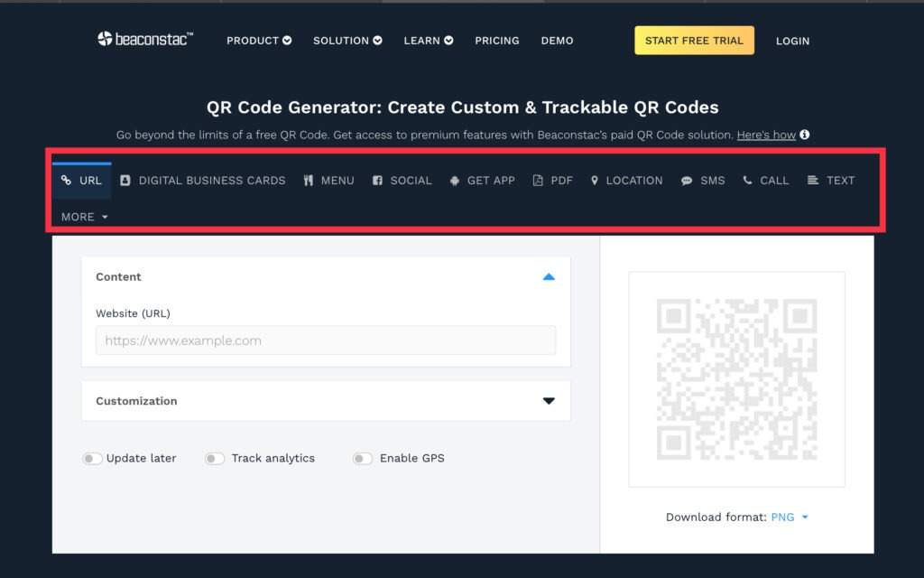
Task: Click the Location pin icon
Action: click(x=594, y=180)
